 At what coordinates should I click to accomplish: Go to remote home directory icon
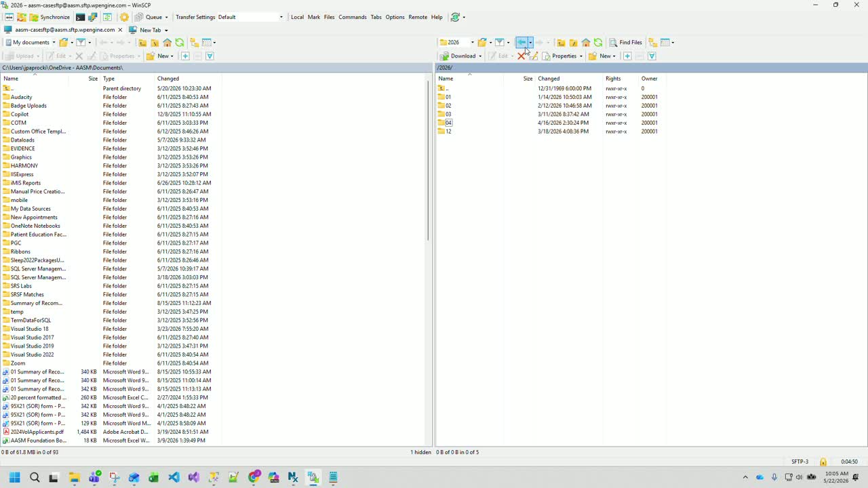coord(586,43)
